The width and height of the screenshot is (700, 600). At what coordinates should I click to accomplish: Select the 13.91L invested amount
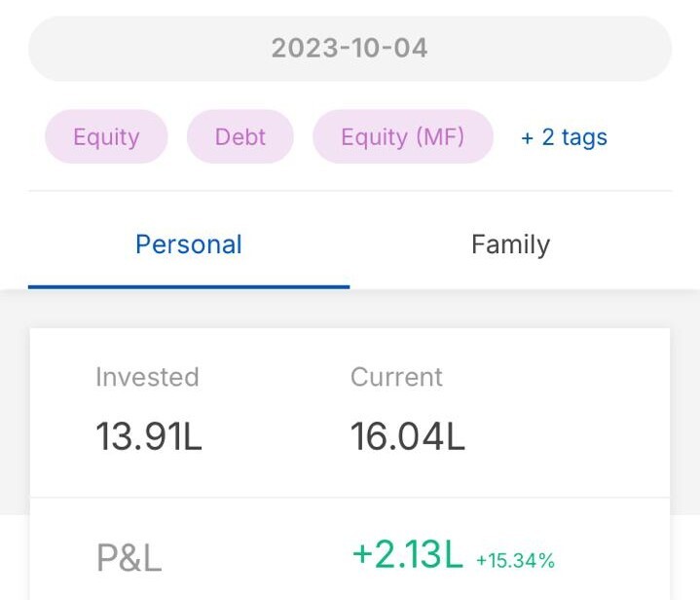pyautogui.click(x=149, y=437)
